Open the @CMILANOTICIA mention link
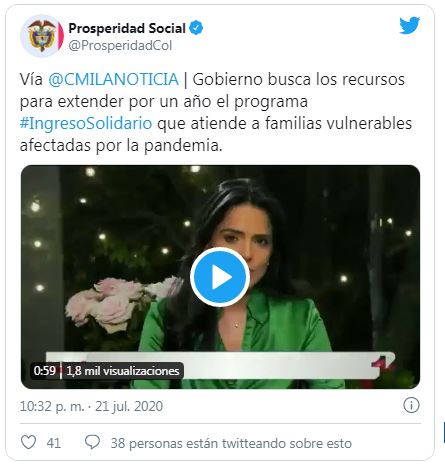Viewport: 445px width, 469px height. (x=113, y=79)
